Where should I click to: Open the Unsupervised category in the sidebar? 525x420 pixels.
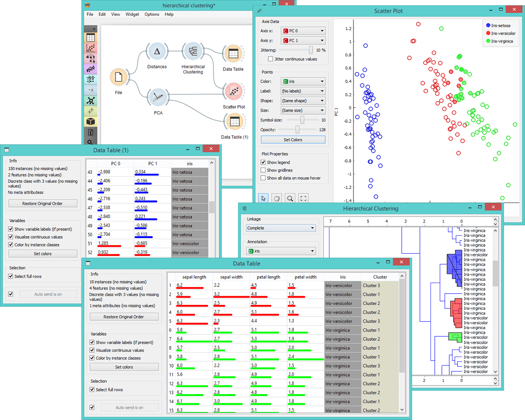pyautogui.click(x=91, y=90)
